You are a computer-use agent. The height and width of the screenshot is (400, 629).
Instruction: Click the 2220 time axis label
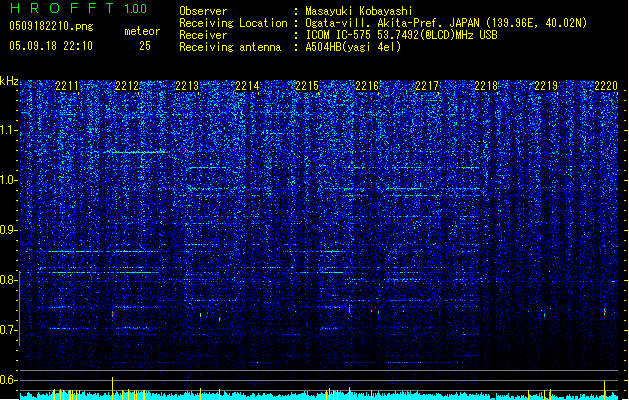(x=606, y=86)
